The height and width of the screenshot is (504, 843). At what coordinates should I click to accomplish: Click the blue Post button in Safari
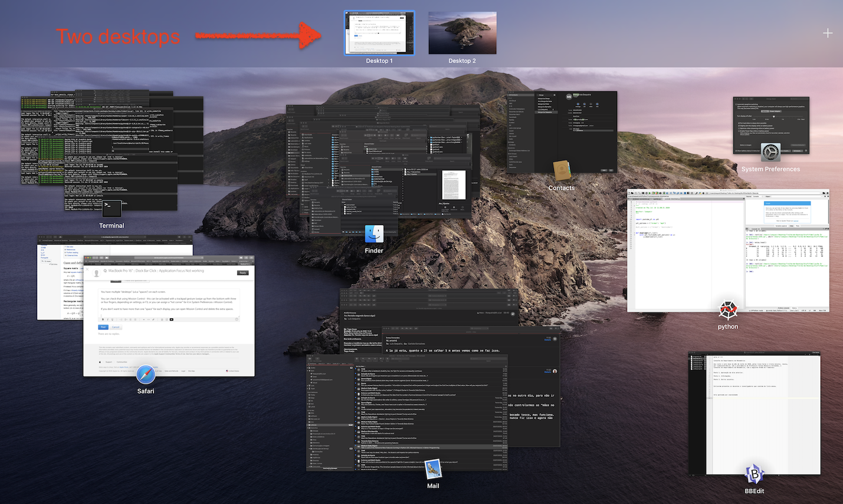[x=103, y=327]
